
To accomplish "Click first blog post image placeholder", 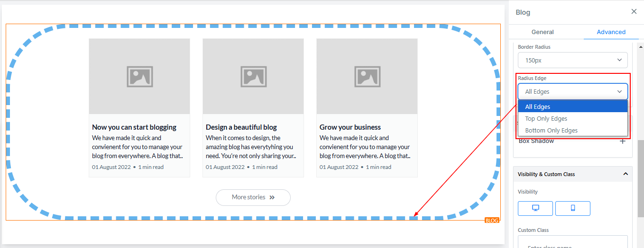I will click(139, 76).
